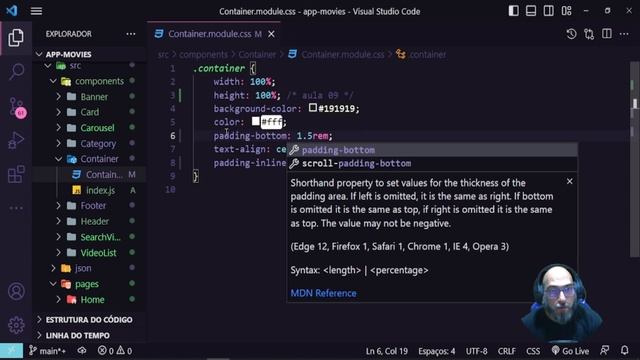Image resolution: width=640 pixels, height=360 pixels.
Task: Change CSS language mode
Action: point(533,351)
